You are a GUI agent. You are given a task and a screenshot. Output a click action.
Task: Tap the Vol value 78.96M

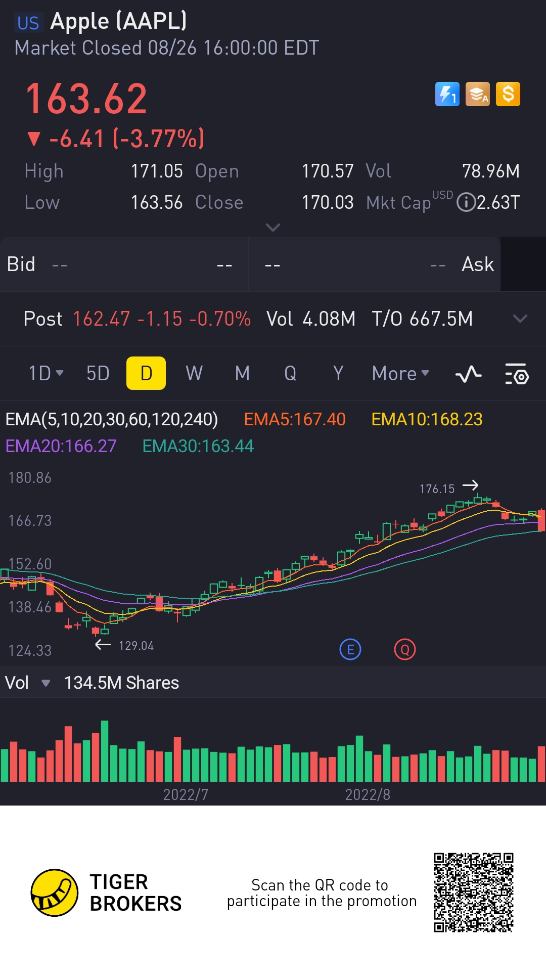[x=491, y=171]
